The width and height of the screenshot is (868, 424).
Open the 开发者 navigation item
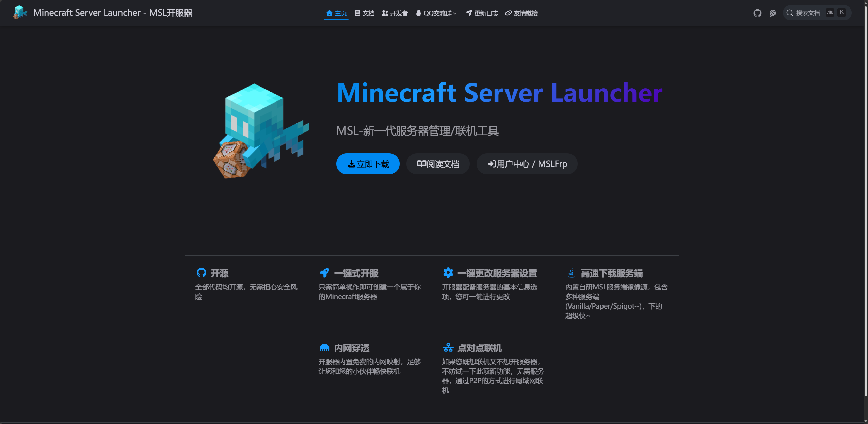(x=395, y=13)
